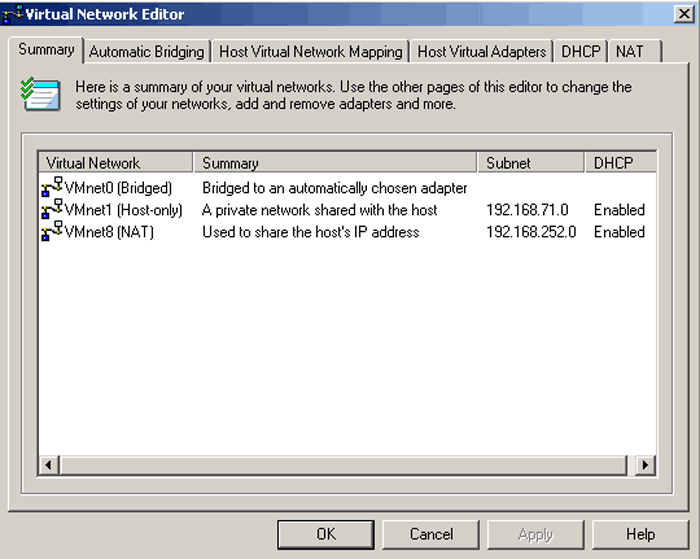Screen dimensions: 700x559
Task: Close the Virtual Network Editor window
Action: coord(684,14)
